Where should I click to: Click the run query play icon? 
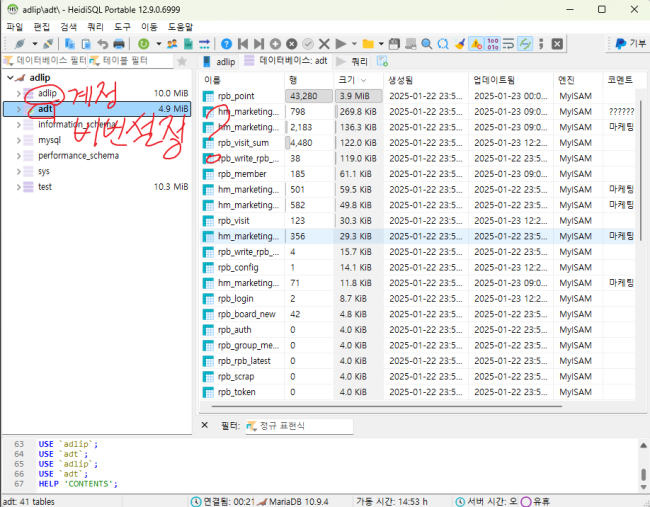coord(341,44)
